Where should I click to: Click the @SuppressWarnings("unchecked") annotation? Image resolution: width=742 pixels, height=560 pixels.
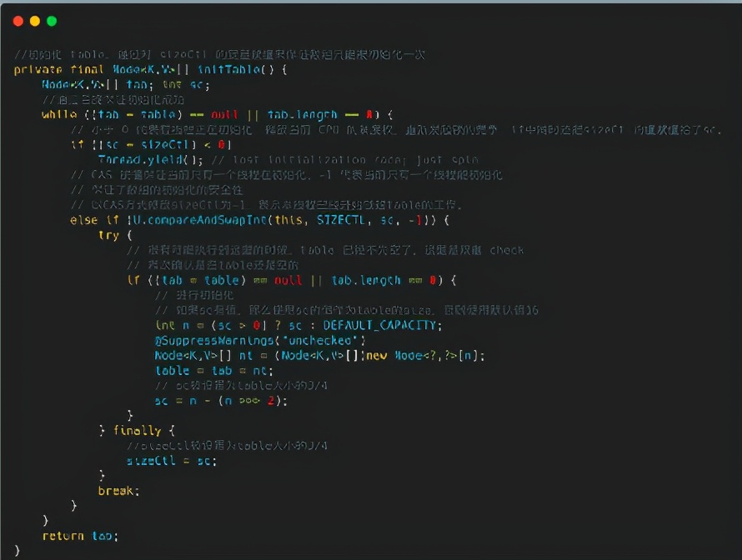260,341
